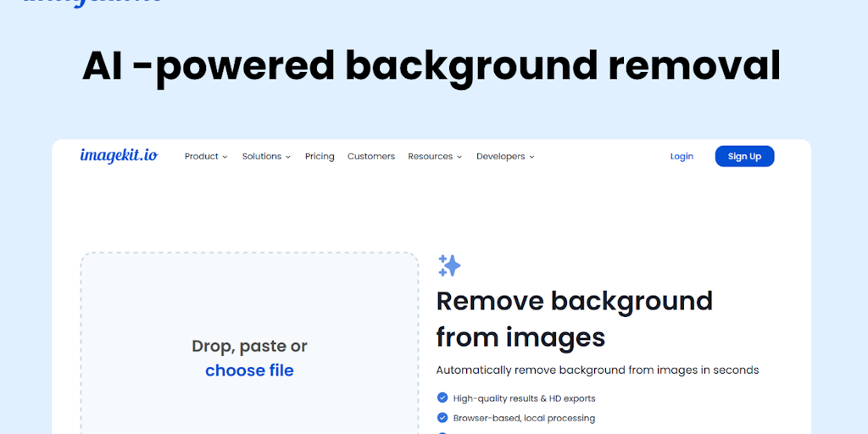Expand the Resources dropdown menu
The width and height of the screenshot is (868, 434).
point(435,157)
